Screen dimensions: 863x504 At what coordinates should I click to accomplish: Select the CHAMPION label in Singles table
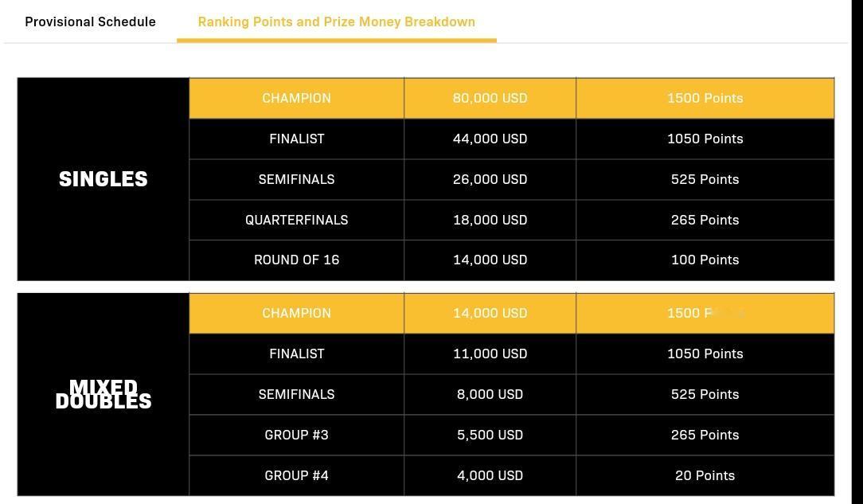tap(296, 98)
